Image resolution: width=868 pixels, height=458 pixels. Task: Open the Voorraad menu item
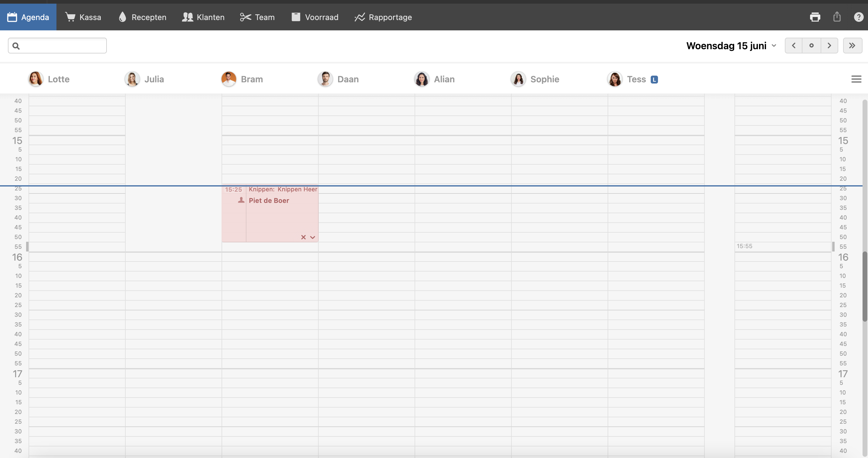click(315, 17)
